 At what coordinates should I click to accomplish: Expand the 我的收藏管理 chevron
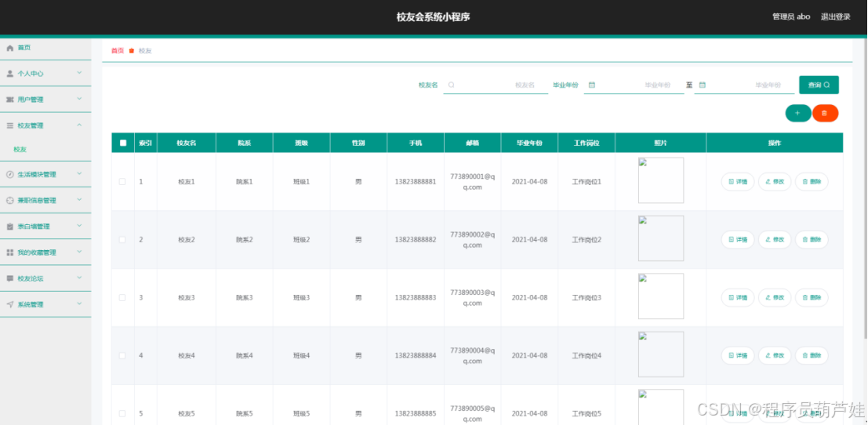(79, 252)
